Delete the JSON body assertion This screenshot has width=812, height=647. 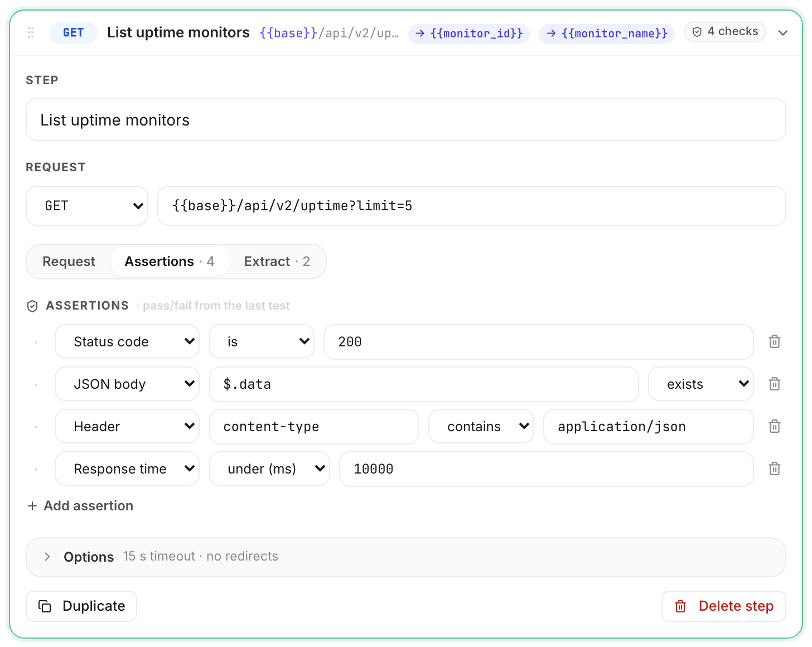[x=775, y=384]
